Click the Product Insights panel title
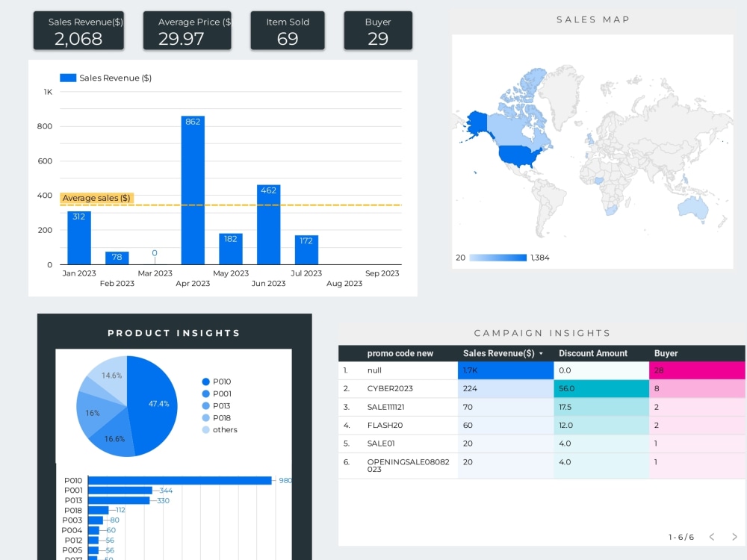The height and width of the screenshot is (560, 747). click(174, 333)
